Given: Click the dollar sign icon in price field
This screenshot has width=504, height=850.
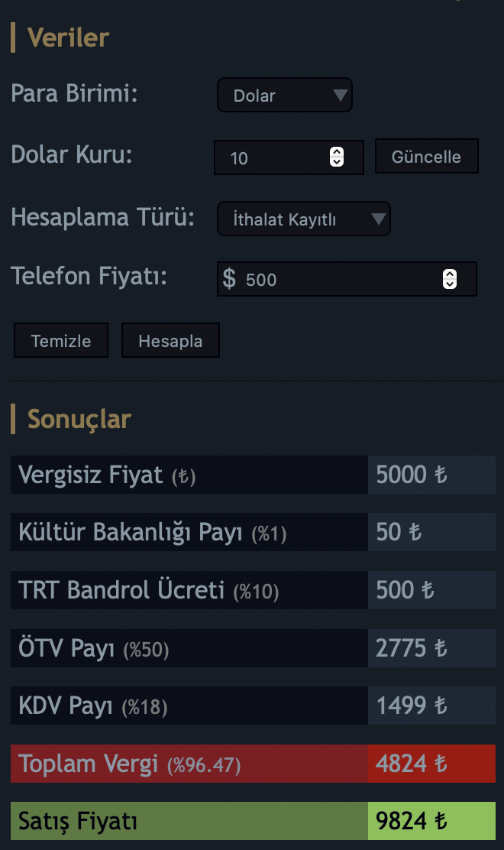Looking at the screenshot, I should point(229,279).
